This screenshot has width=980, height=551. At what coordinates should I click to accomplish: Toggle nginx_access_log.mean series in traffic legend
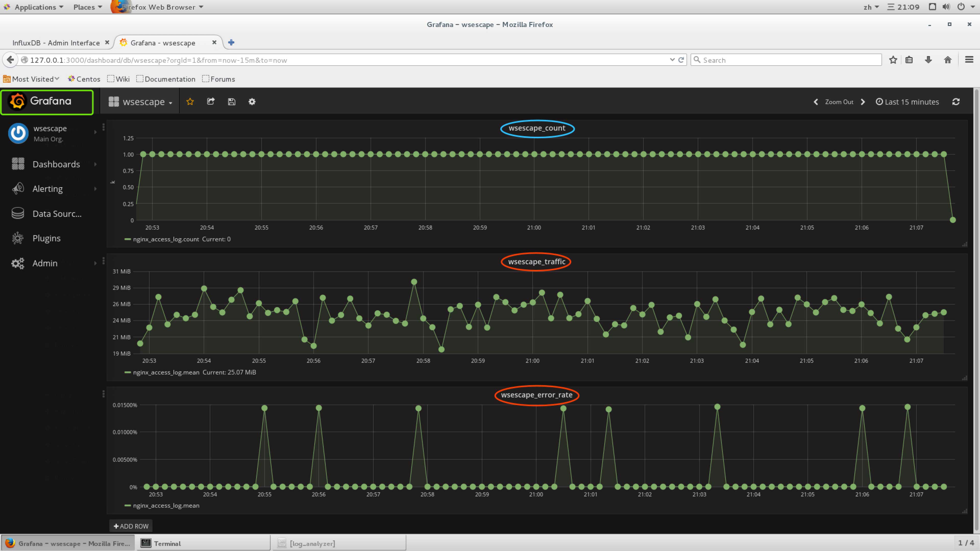pos(166,372)
